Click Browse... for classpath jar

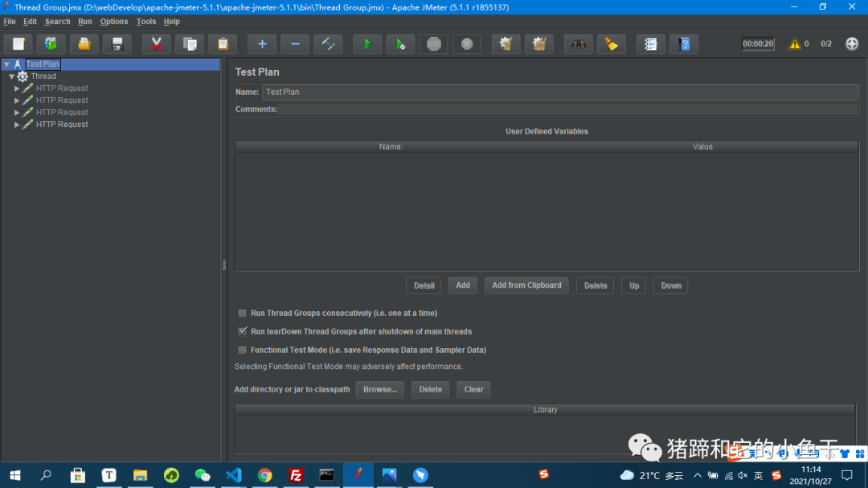point(379,389)
